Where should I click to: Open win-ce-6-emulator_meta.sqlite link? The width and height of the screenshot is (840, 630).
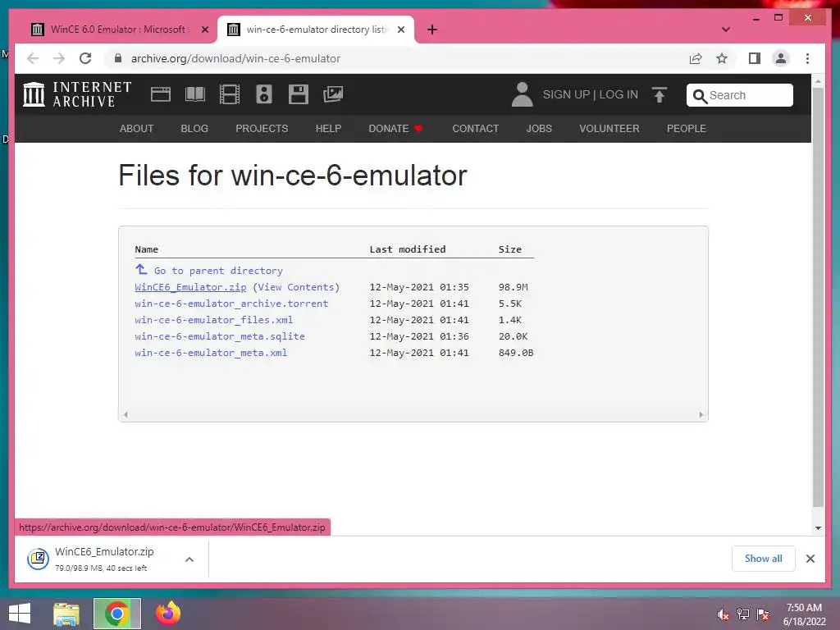[x=220, y=336]
